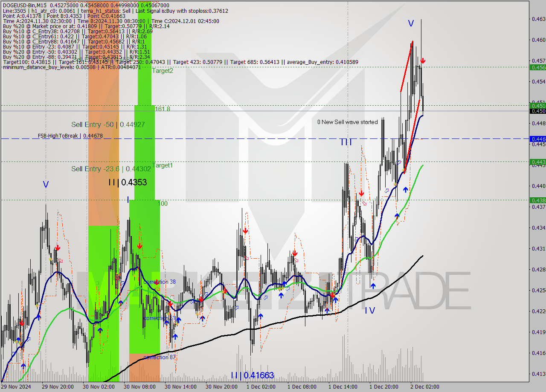Click the black 0.450 current price tag
The width and height of the screenshot is (546, 392).
(537, 111)
